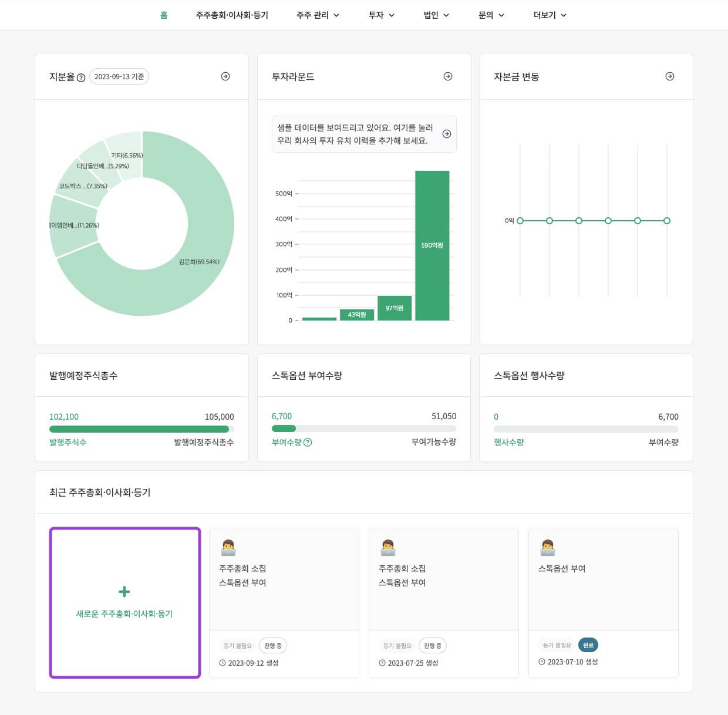
Task: Go to the 홈 menu item
Action: click(163, 15)
